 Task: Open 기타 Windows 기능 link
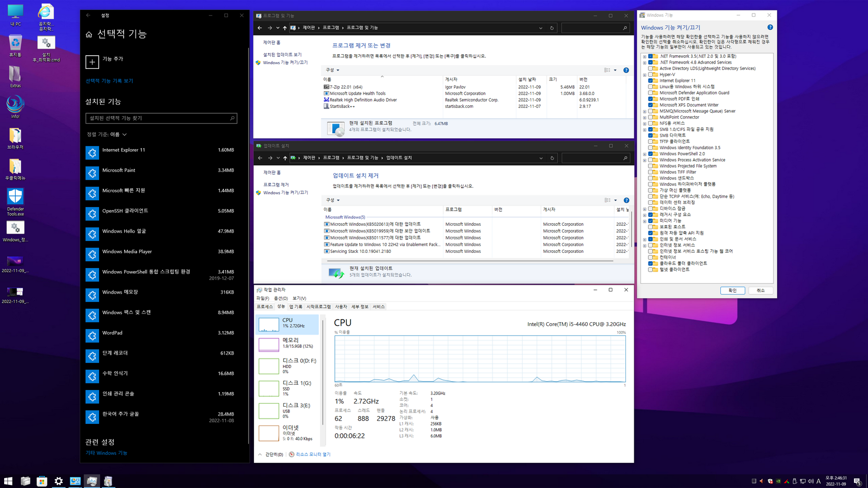coord(106,453)
